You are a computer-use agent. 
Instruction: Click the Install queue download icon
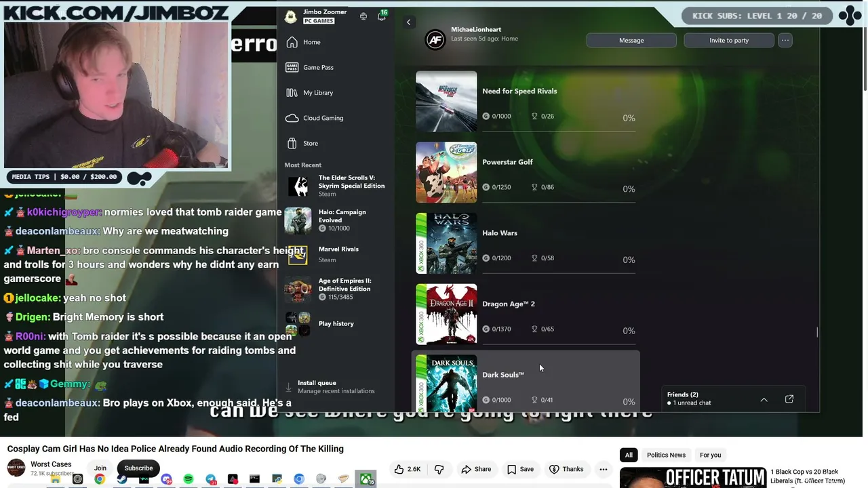tap(289, 387)
